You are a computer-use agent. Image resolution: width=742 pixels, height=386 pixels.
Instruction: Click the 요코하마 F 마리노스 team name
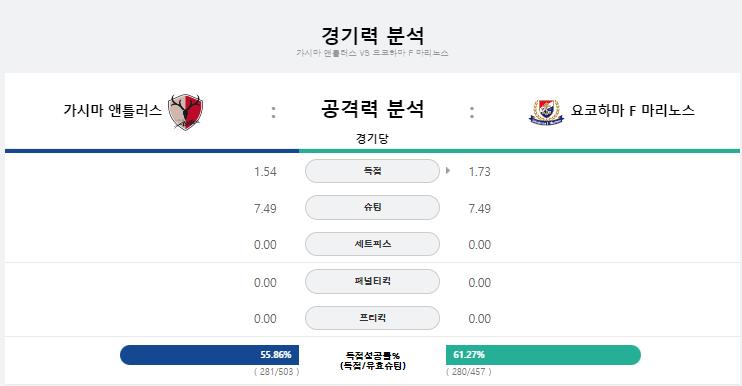[633, 111]
